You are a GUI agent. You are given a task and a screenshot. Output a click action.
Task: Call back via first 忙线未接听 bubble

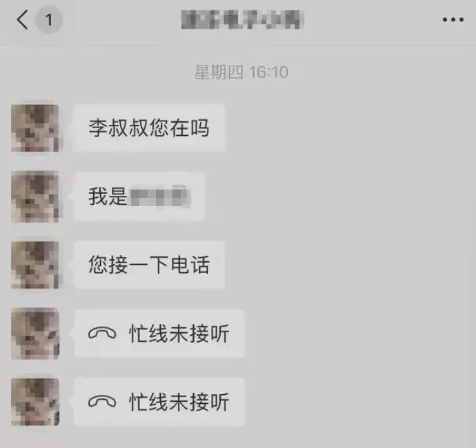tap(159, 334)
